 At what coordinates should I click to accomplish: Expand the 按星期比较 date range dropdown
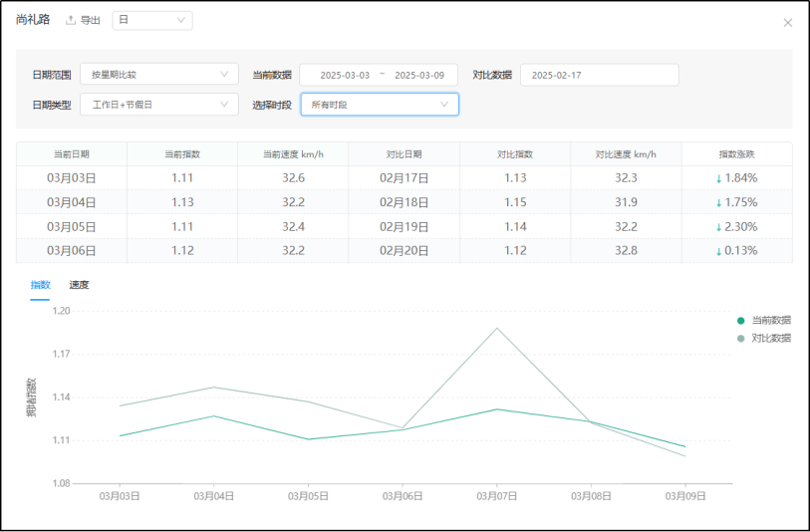pyautogui.click(x=158, y=75)
